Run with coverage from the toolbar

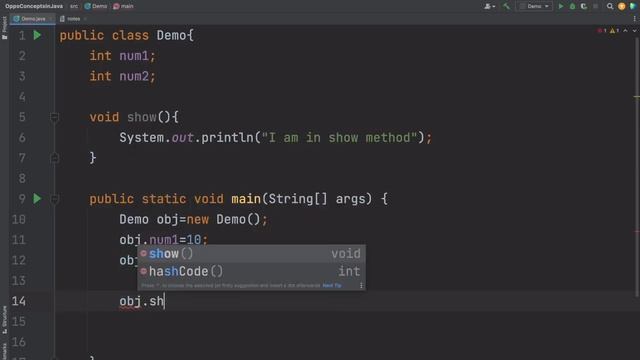584,6
